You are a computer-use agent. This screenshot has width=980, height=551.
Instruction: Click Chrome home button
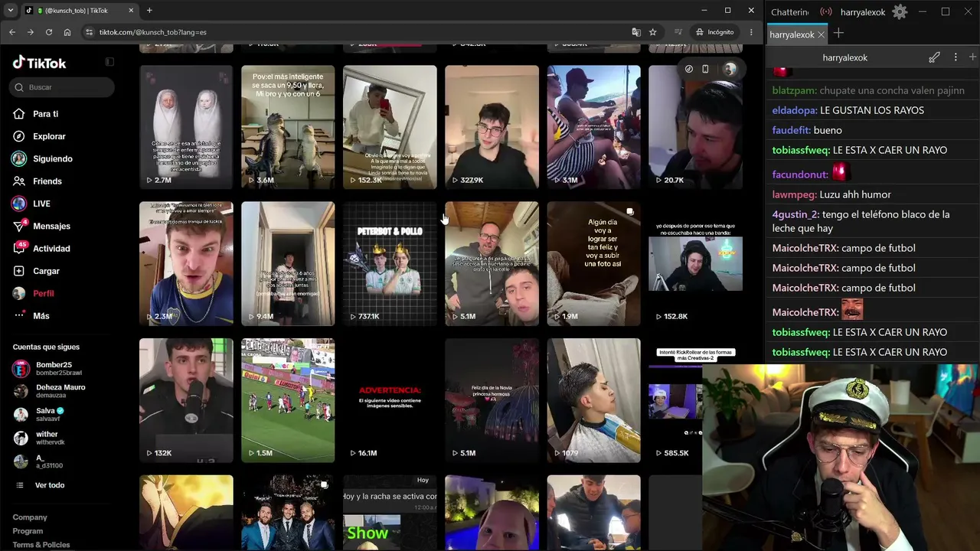coord(67,32)
